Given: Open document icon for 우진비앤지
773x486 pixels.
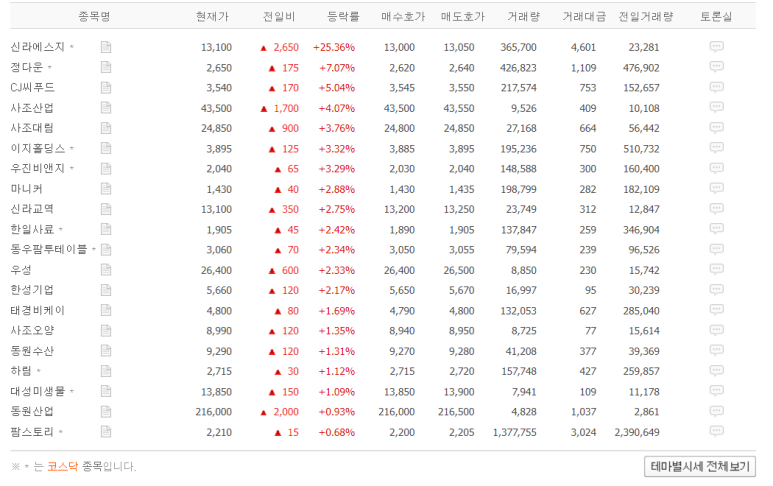Looking at the screenshot, I should pyautogui.click(x=106, y=169).
